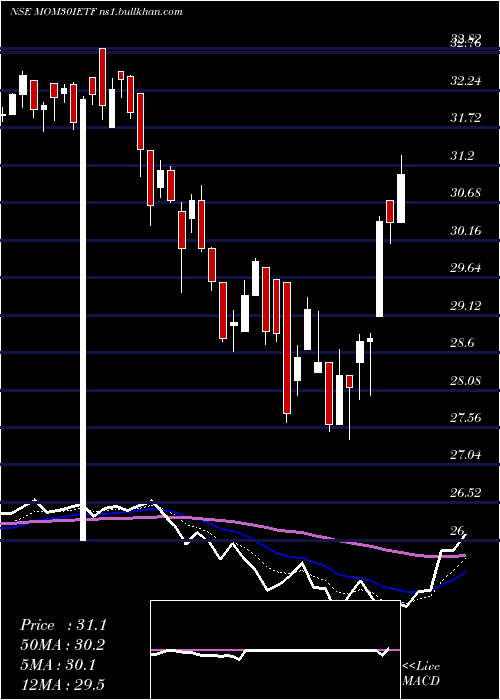Click the 27.04 price axis label
Image resolution: width=500 pixels, height=700 pixels.
pos(466,456)
